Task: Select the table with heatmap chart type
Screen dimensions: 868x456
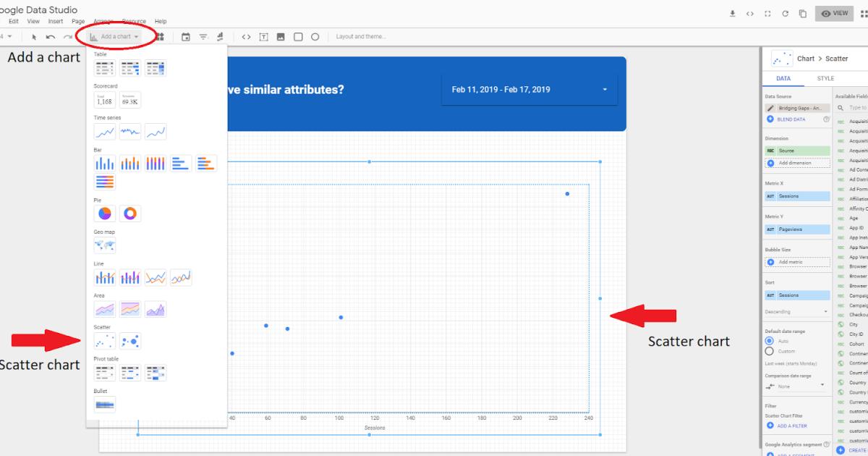Action: point(156,68)
